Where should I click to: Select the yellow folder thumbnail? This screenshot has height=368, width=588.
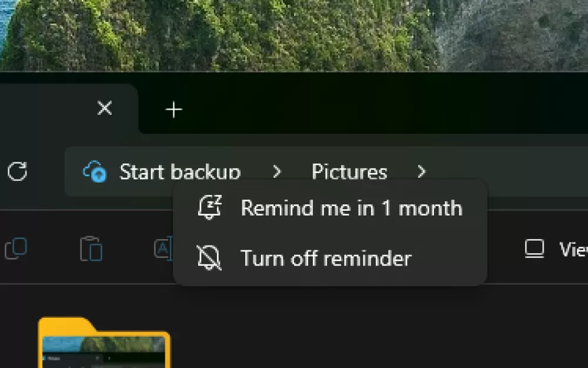[x=104, y=343]
